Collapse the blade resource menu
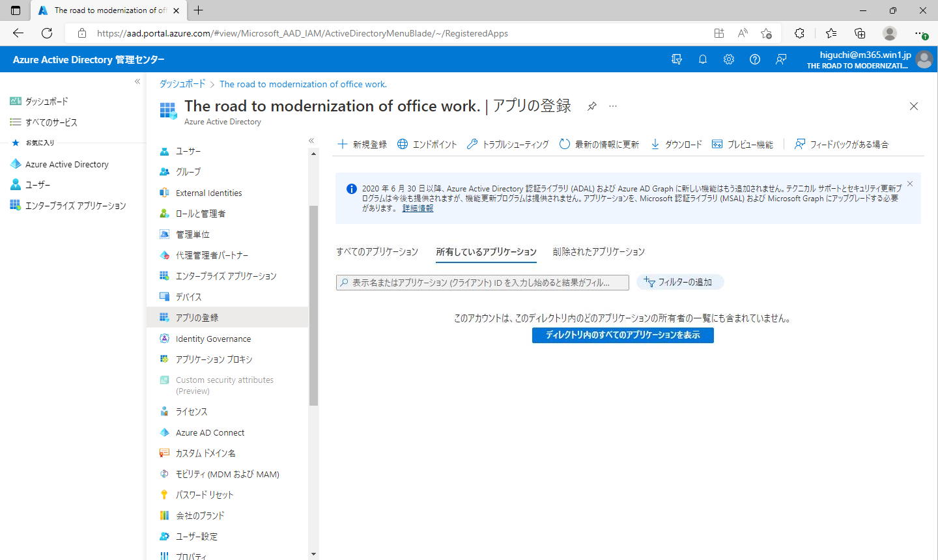938x560 pixels. point(311,141)
